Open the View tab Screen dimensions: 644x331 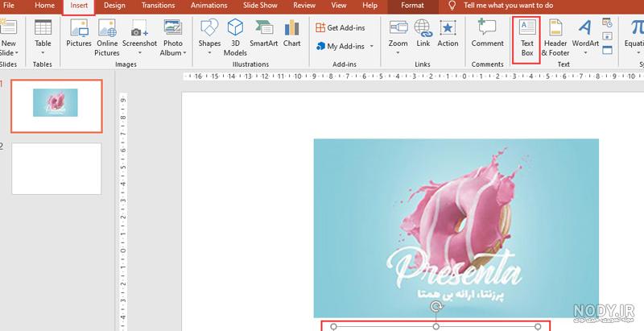pos(339,6)
